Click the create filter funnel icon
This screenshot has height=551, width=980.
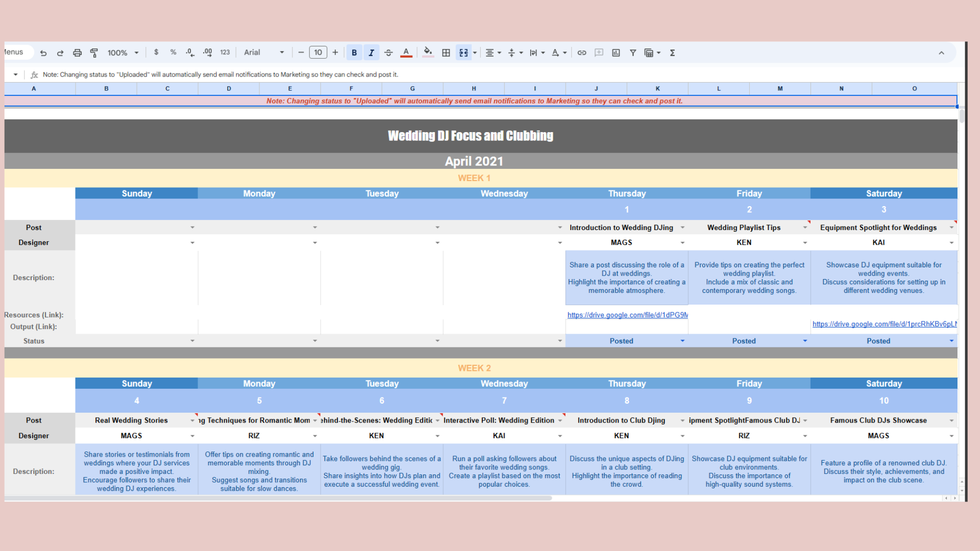click(632, 53)
